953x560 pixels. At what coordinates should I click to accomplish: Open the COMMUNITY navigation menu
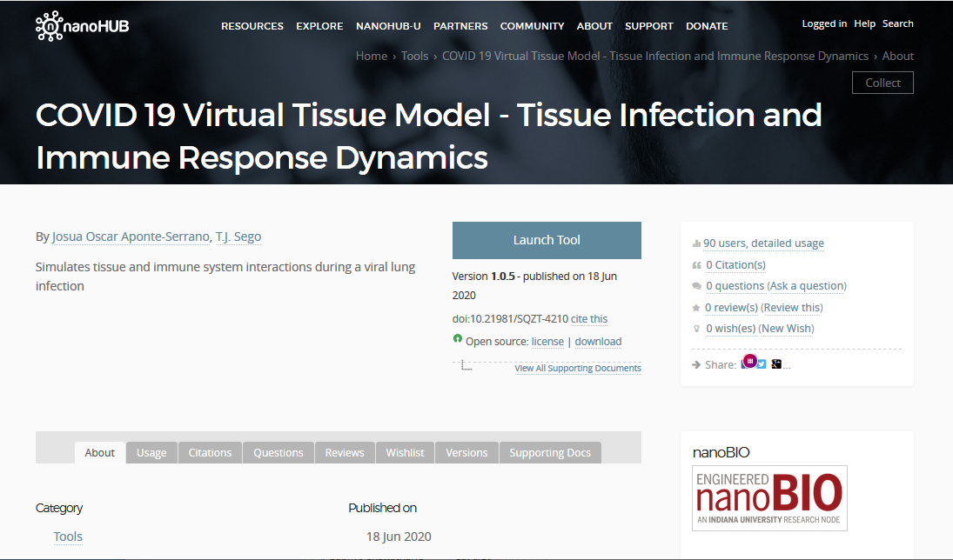(532, 26)
